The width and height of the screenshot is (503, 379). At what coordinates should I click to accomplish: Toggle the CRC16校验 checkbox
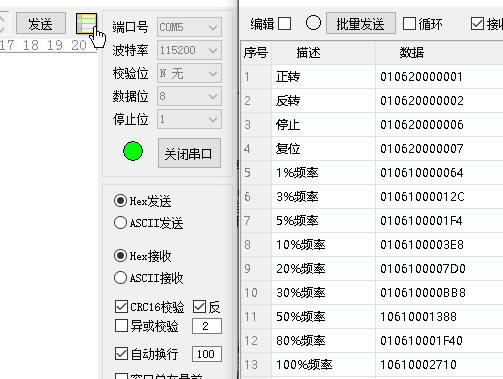(x=121, y=306)
